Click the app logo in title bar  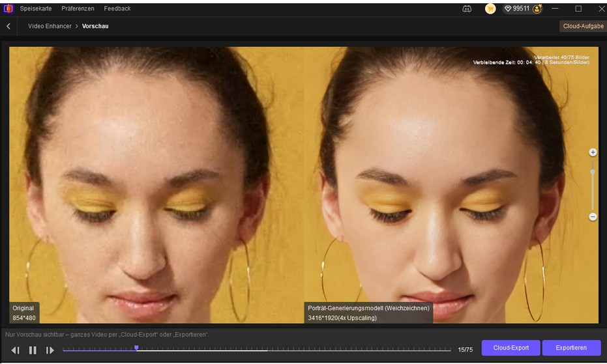tap(8, 8)
